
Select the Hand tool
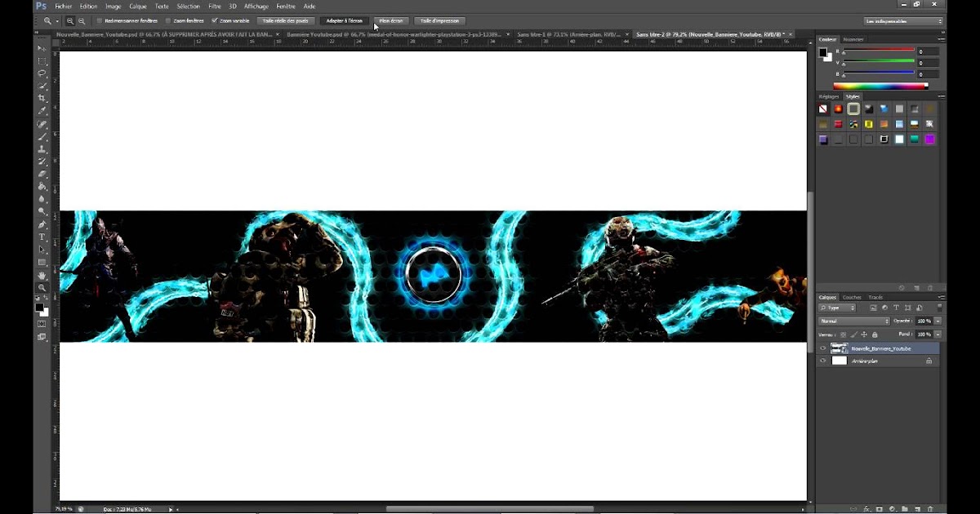click(42, 276)
